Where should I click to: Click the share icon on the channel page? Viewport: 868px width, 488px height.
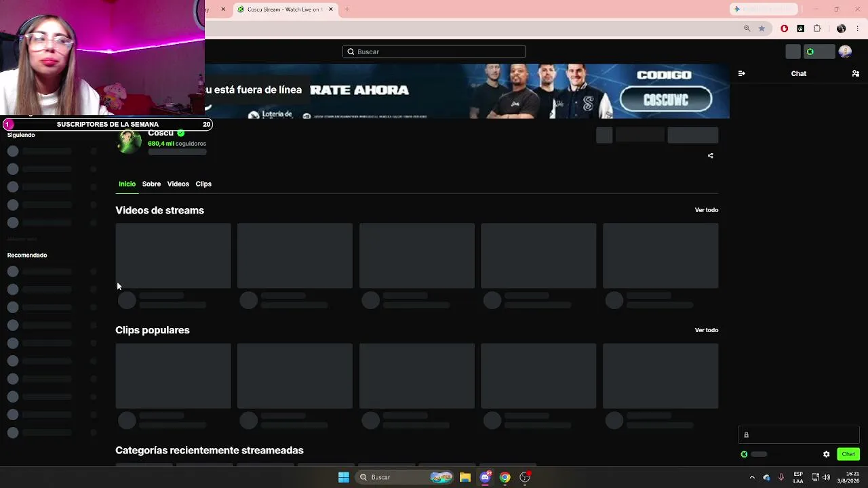tap(710, 156)
